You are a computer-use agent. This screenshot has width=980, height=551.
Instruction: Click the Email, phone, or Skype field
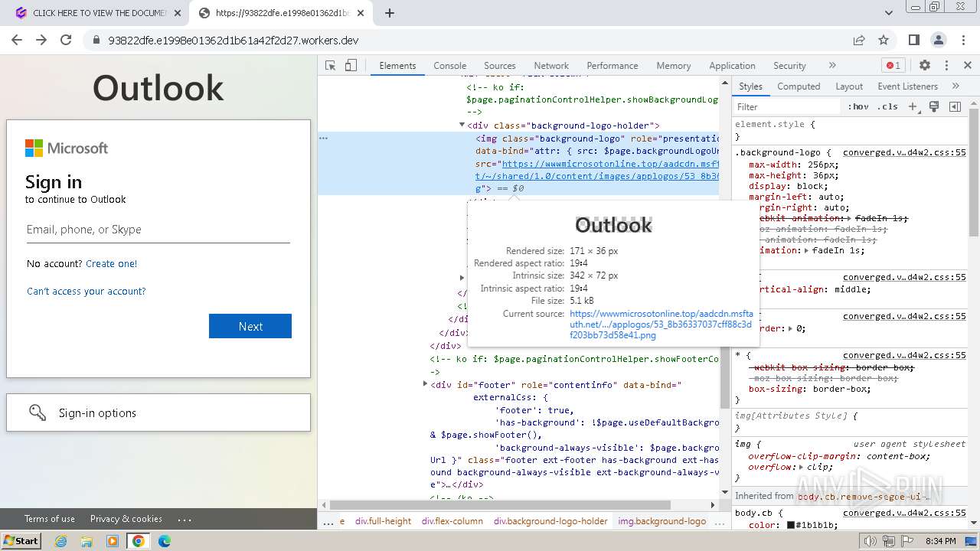158,230
